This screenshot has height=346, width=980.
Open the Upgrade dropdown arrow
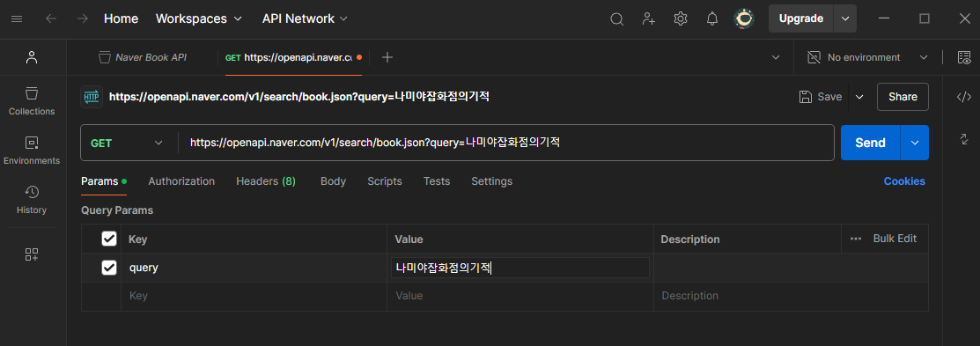pyautogui.click(x=845, y=18)
